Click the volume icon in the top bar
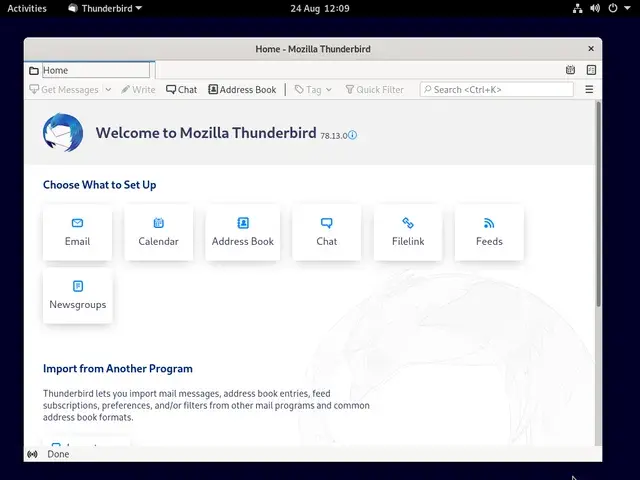Image resolution: width=640 pixels, height=480 pixels. tap(595, 8)
